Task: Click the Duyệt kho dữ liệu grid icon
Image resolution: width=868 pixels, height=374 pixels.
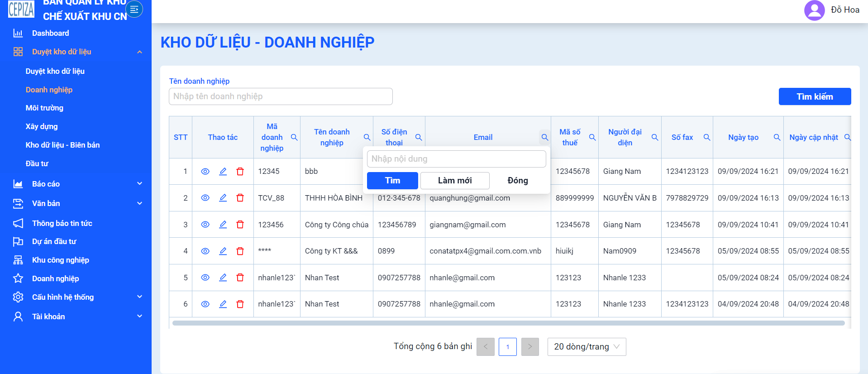Action: 18,52
